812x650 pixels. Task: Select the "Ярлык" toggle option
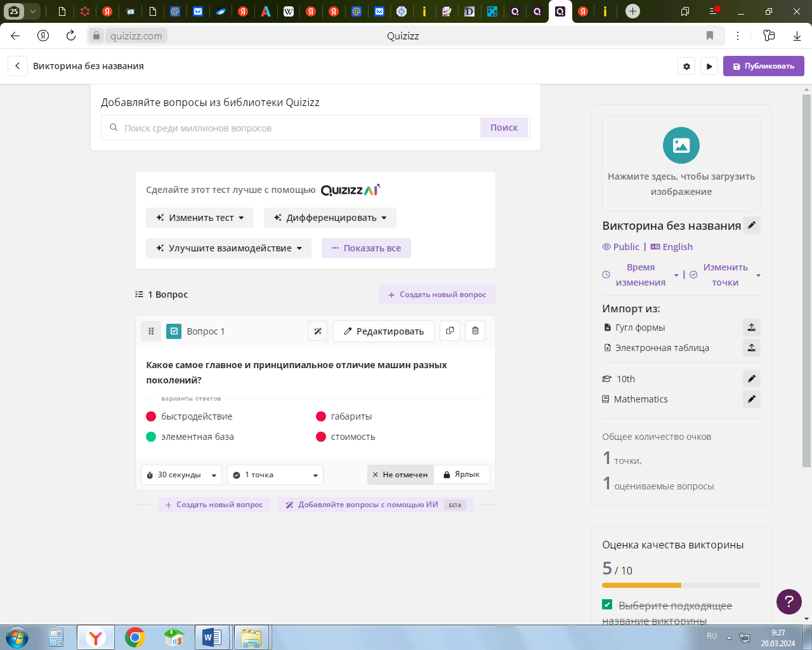tap(462, 475)
